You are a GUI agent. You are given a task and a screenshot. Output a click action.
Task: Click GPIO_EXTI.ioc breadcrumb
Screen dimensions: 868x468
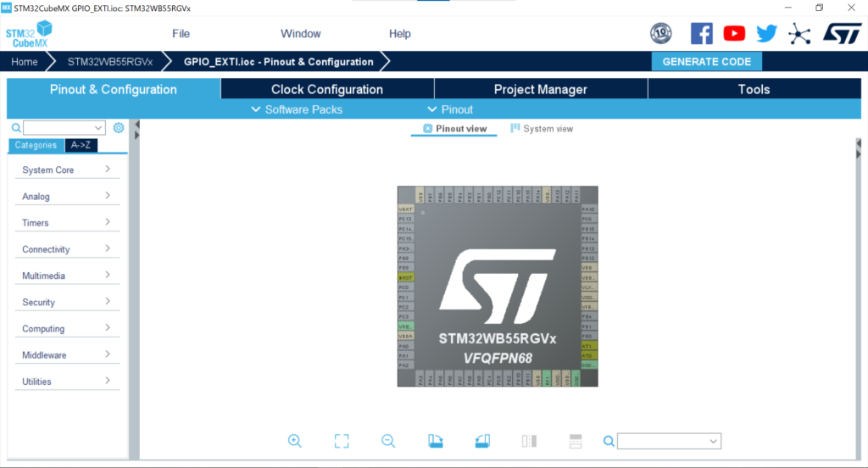(x=278, y=62)
